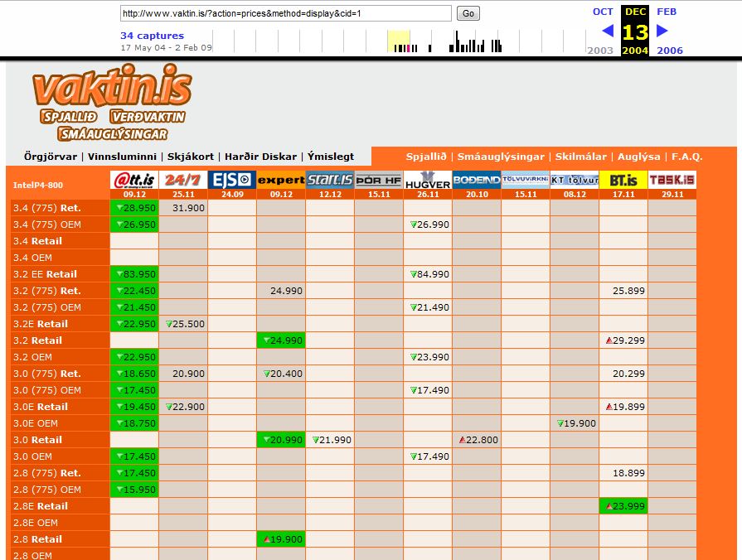Go to next capture with right arrow
Image resolution: width=742 pixels, height=560 pixels.
coord(662,31)
